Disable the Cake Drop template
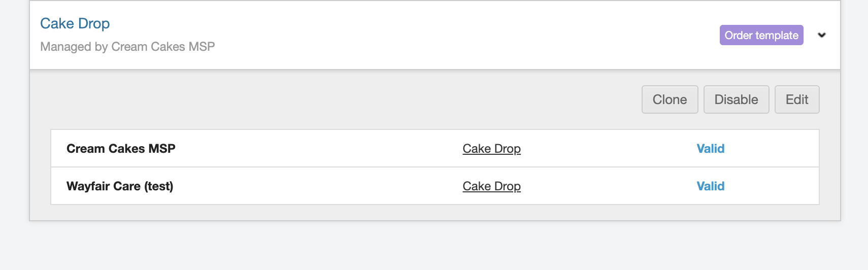Image resolution: width=868 pixels, height=270 pixels. coord(736,99)
